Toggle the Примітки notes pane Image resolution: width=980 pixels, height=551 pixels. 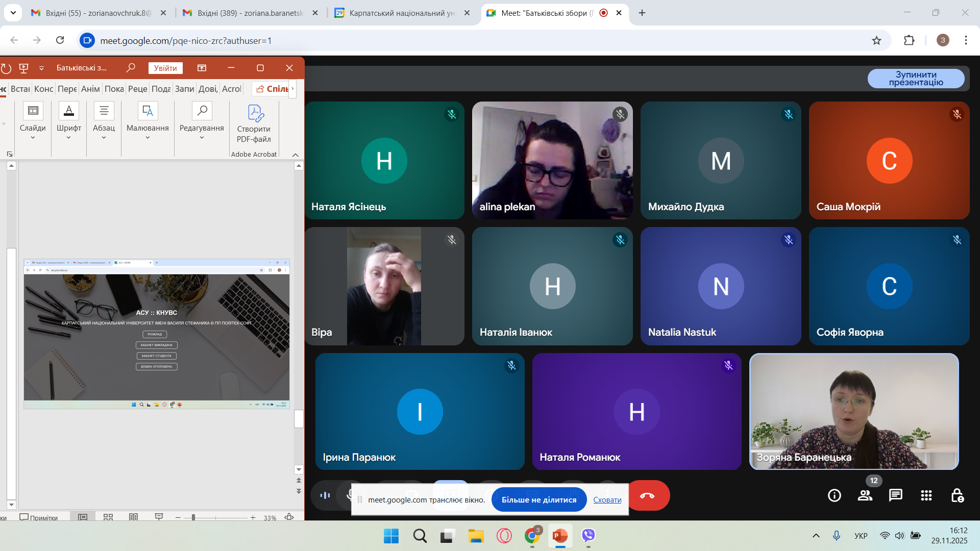click(39, 517)
